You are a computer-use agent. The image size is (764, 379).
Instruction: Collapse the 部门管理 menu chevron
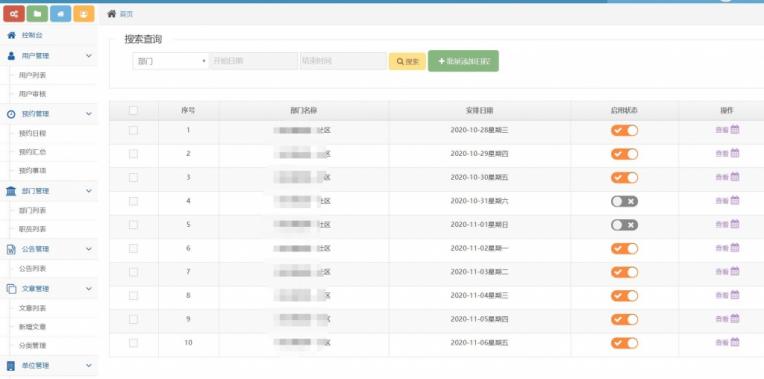pyautogui.click(x=89, y=191)
